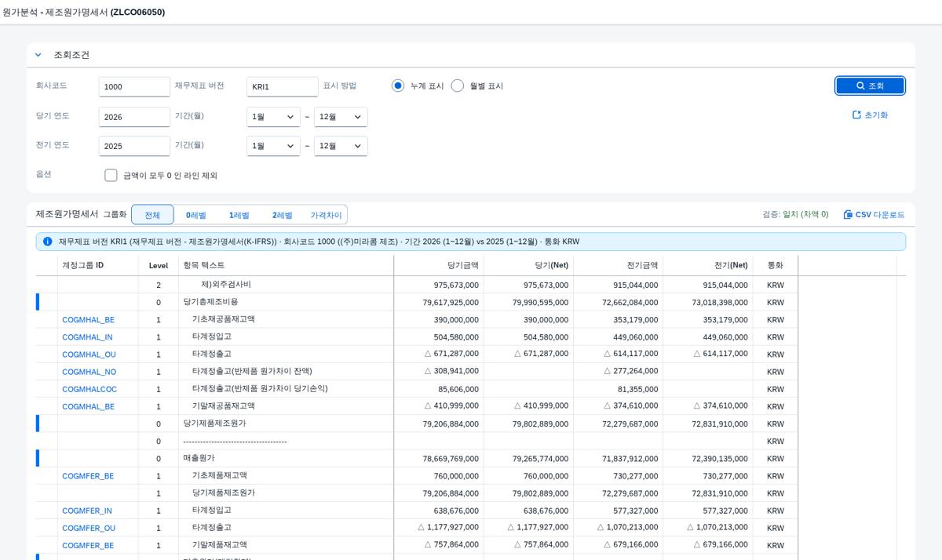Open 전기 start month dropdown 1월
The image size is (942, 560).
(273, 146)
